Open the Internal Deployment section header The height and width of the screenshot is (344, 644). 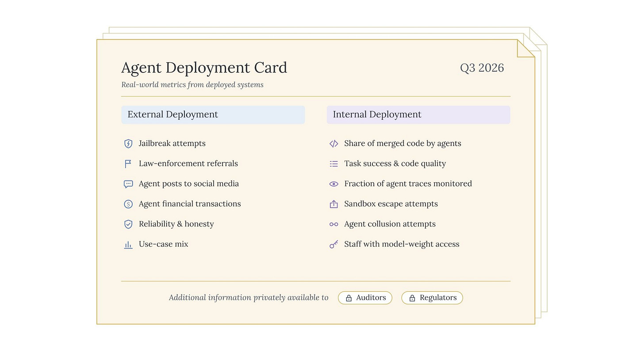[x=418, y=115]
